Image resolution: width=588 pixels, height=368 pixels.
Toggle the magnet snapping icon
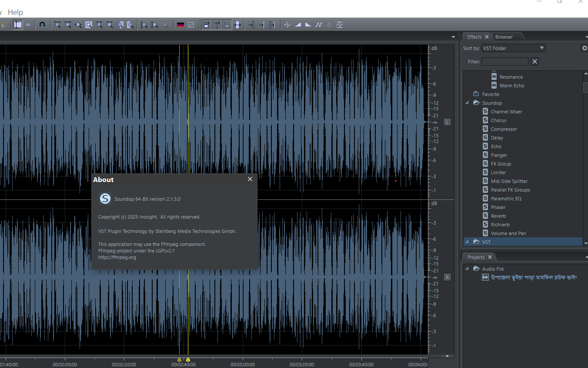[x=42, y=25]
